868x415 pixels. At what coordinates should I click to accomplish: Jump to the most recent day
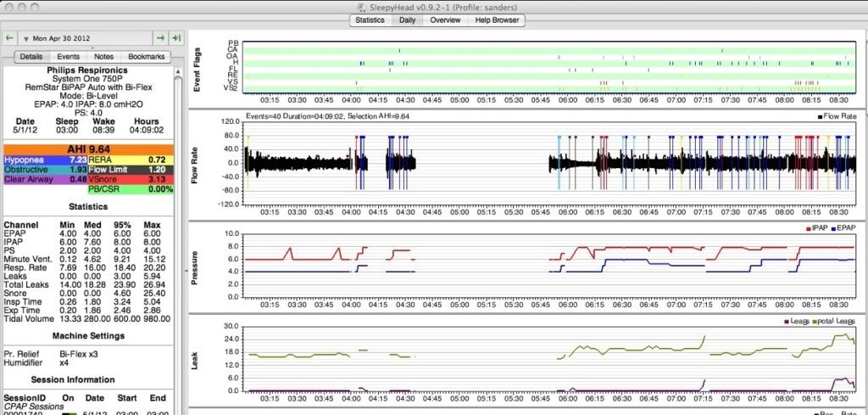pyautogui.click(x=176, y=38)
